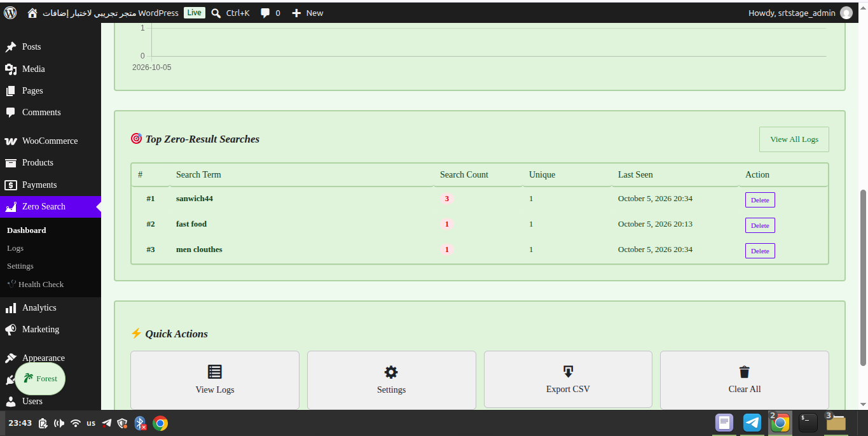Click the Marketing megaphone icon

(11, 330)
